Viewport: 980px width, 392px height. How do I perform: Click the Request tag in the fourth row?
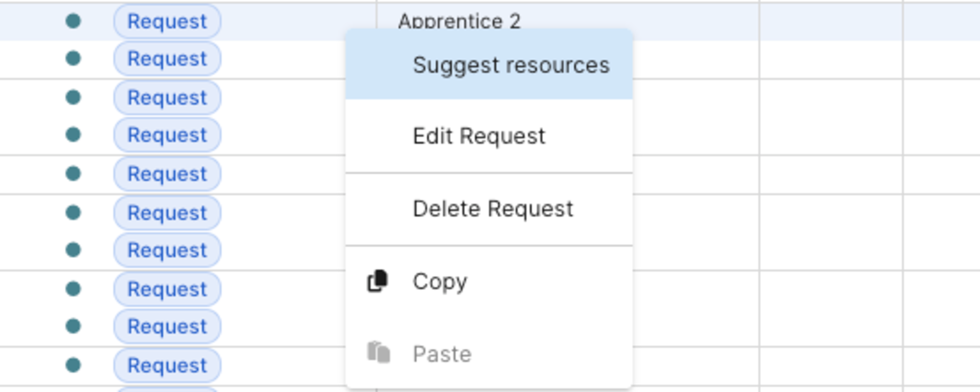(167, 135)
